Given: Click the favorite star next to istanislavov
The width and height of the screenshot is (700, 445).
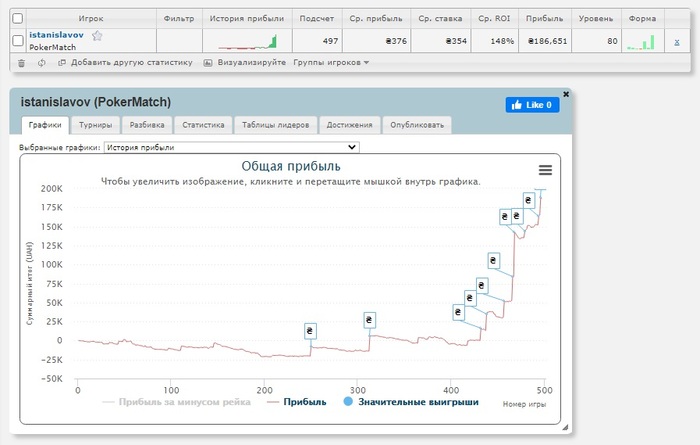Looking at the screenshot, I should (x=97, y=35).
